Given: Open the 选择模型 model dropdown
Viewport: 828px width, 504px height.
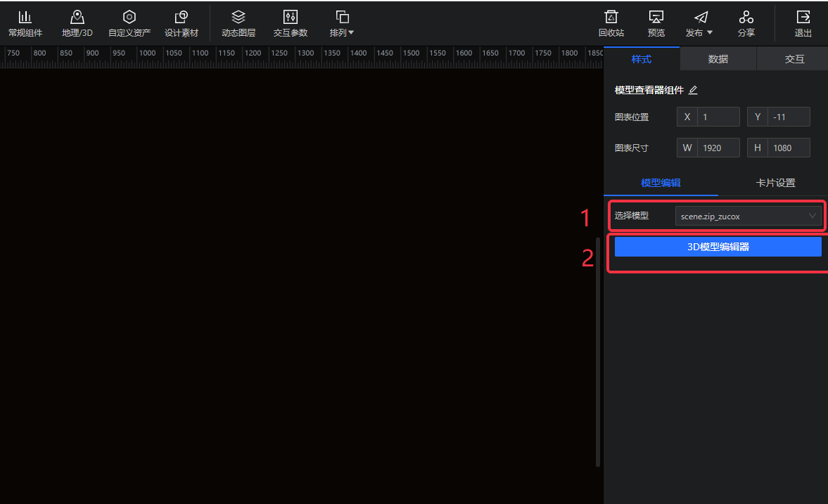Looking at the screenshot, I should (x=748, y=216).
